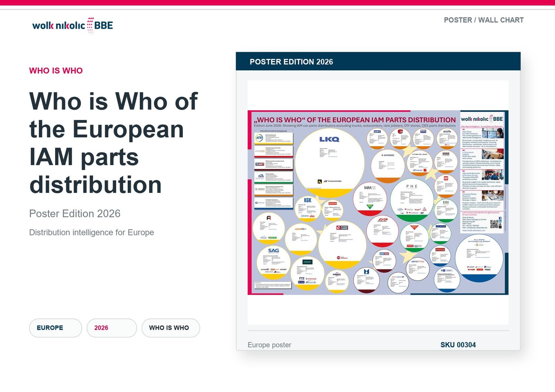Click the Alliance Automotive Group circle

(479, 258)
